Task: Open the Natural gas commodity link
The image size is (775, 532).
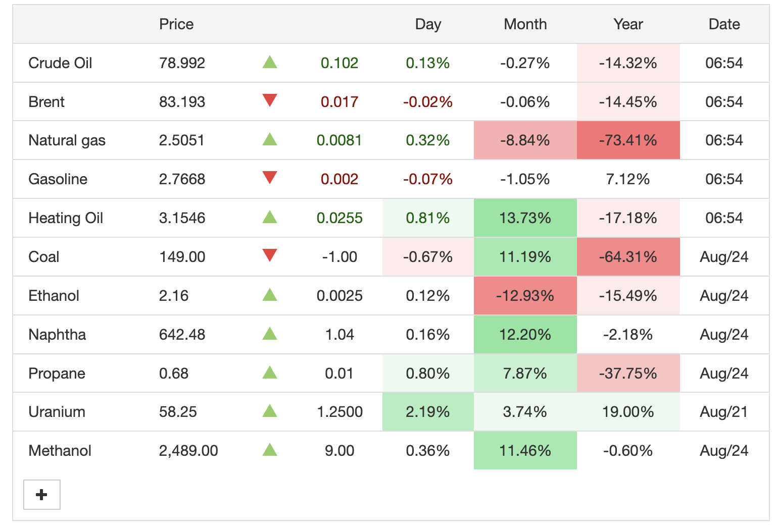Action: point(67,140)
